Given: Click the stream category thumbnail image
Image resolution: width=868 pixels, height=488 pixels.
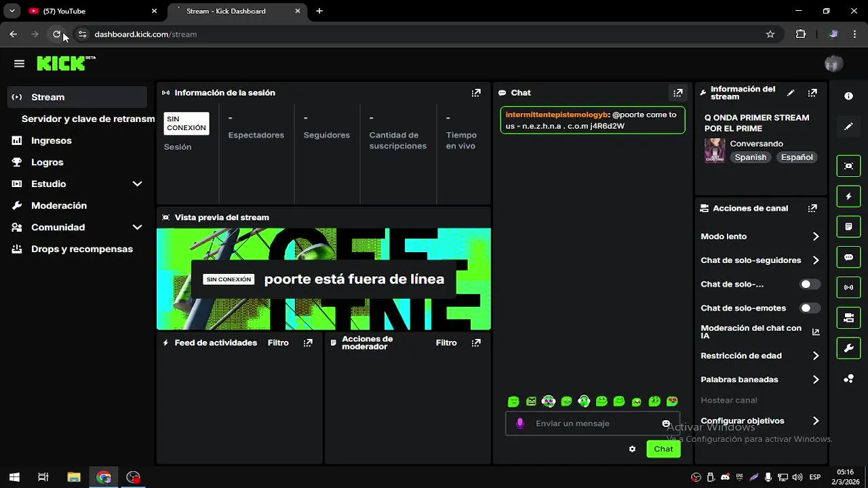Looking at the screenshot, I should [x=715, y=150].
